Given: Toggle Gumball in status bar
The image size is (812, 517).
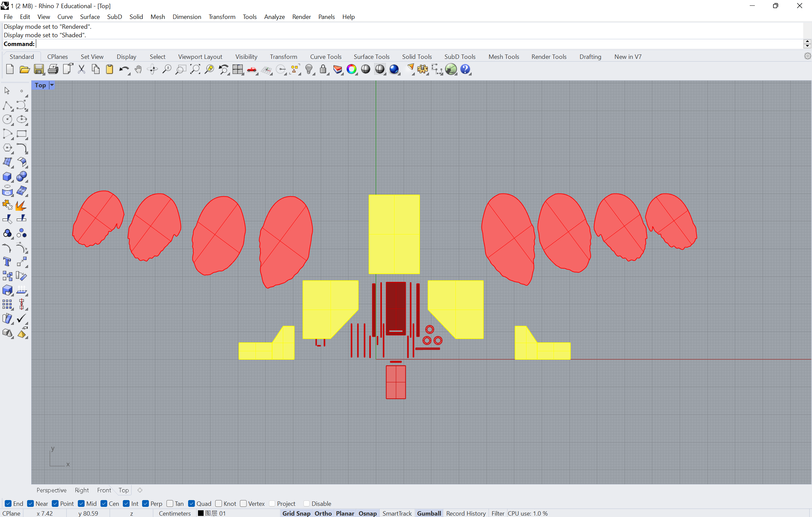Looking at the screenshot, I should click(x=429, y=513).
